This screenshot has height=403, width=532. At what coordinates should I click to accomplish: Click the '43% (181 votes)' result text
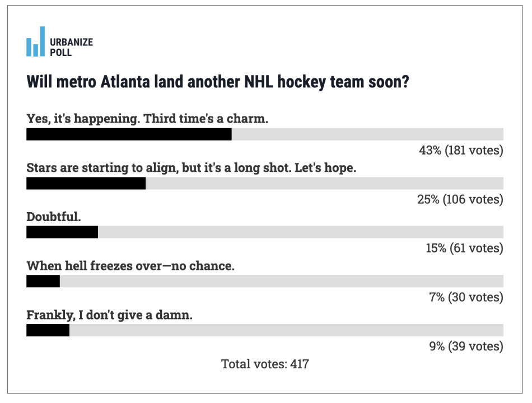[461, 150]
